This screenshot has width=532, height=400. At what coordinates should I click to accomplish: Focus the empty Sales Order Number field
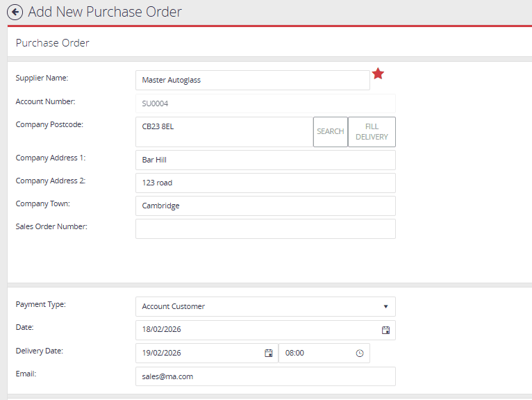click(x=266, y=228)
